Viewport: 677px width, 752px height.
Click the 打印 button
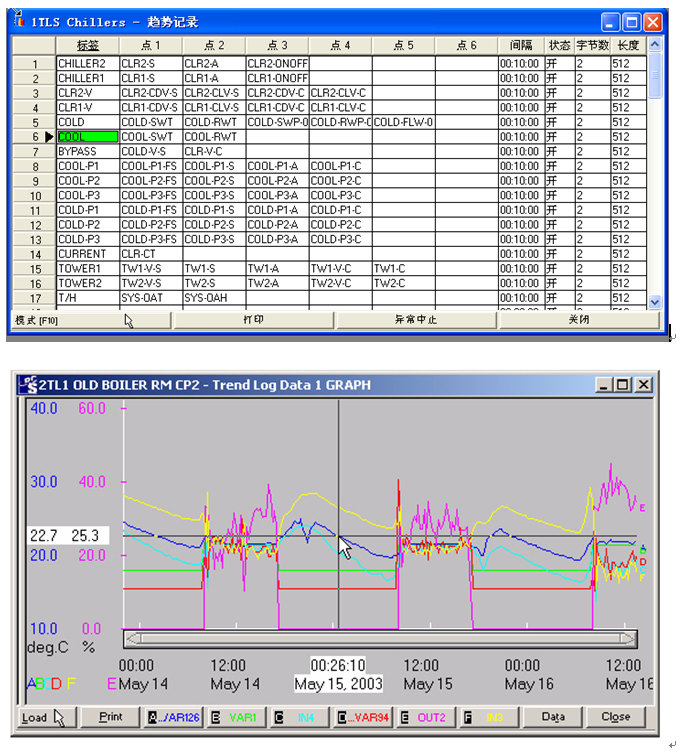[x=254, y=320]
